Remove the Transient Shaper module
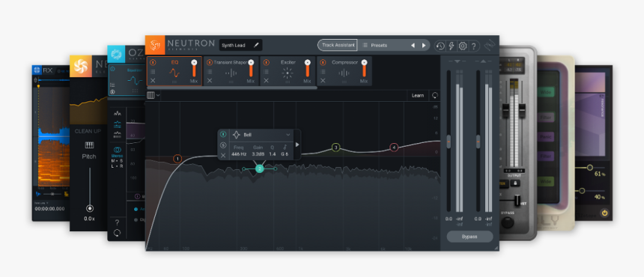 coord(210,80)
